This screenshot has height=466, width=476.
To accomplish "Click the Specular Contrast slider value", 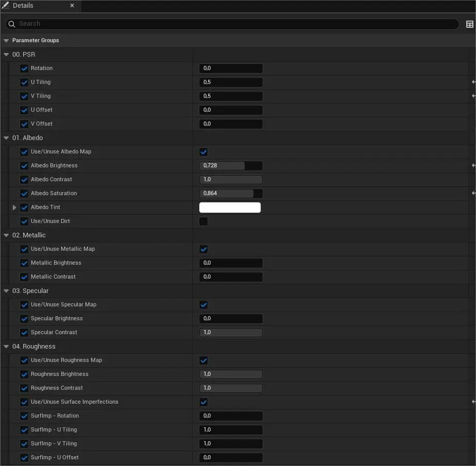I will pyautogui.click(x=231, y=332).
